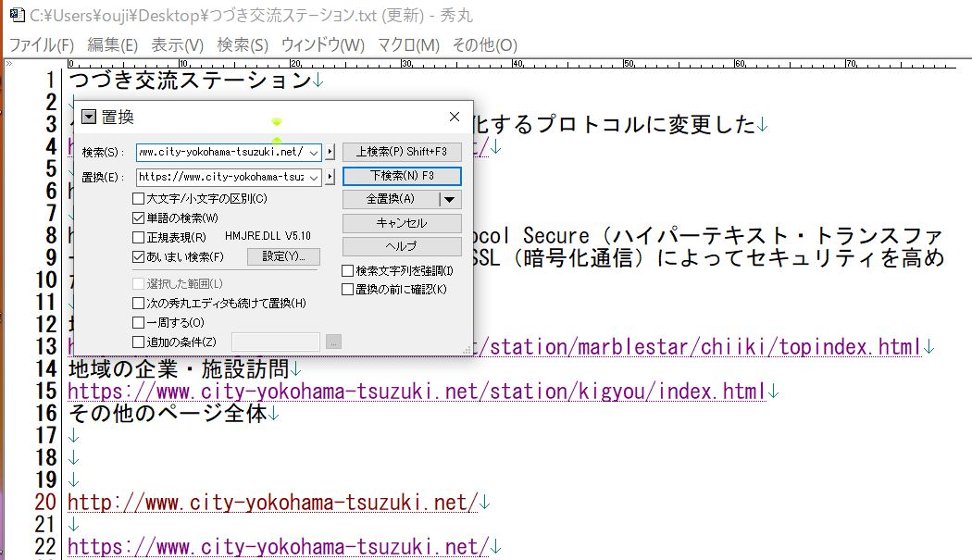
Task: Open the 表示(V) menu
Action: coord(178,44)
